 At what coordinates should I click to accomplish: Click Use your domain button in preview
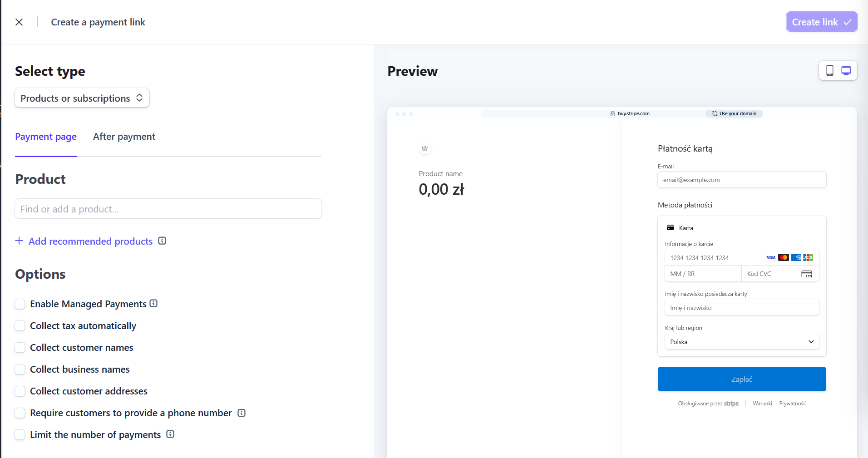tap(734, 113)
